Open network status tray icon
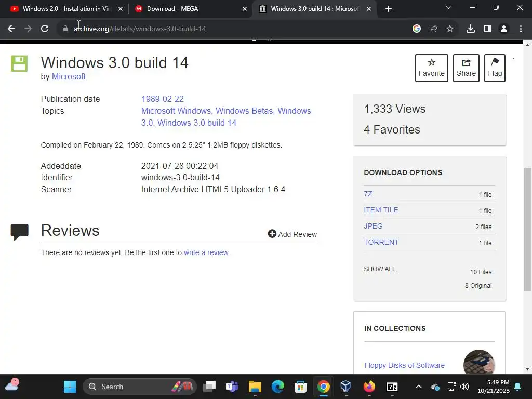Screen dimensions: 532x399 click(x=452, y=387)
